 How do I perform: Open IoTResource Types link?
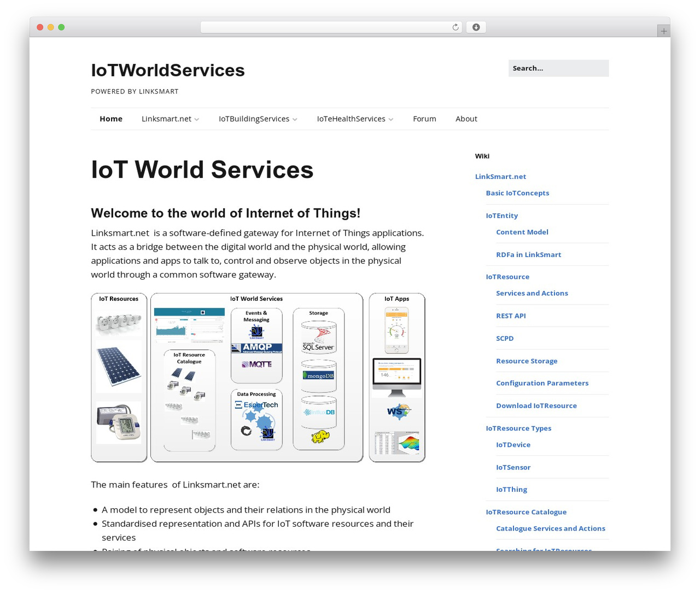518,428
